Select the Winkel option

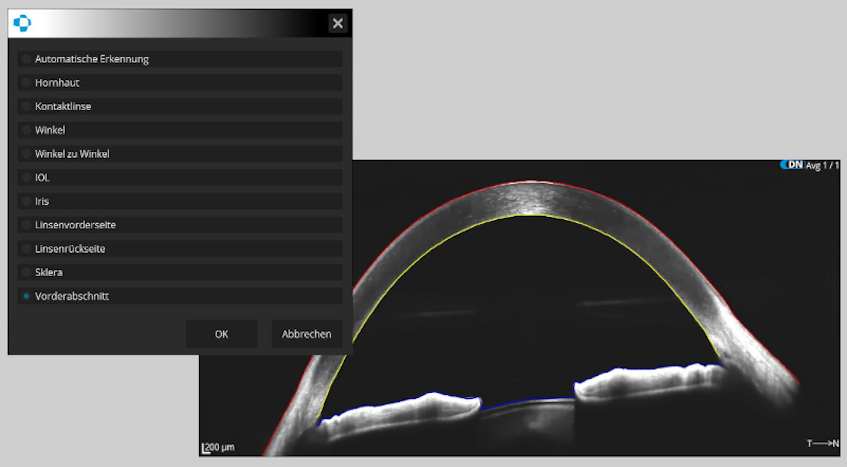coord(180,130)
